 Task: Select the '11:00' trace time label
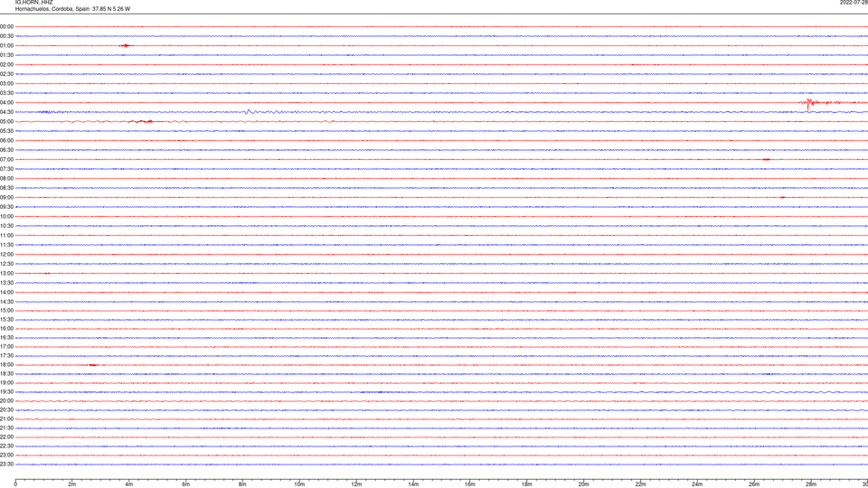click(6, 236)
